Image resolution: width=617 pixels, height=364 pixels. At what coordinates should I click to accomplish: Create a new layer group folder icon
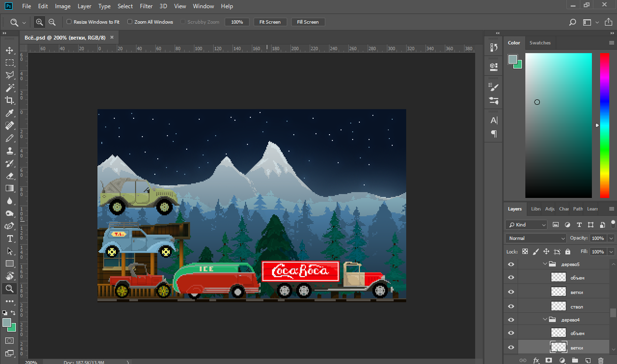click(575, 360)
